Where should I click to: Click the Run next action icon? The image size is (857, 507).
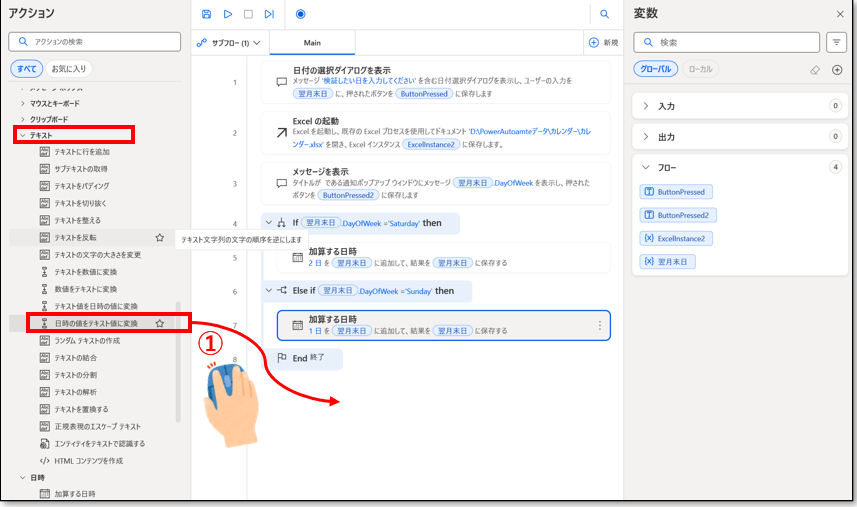click(x=269, y=14)
